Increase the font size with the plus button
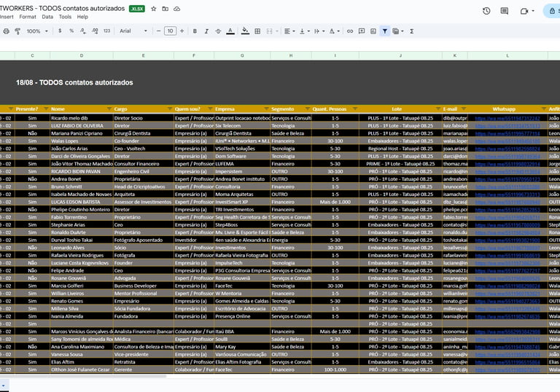The image size is (560, 392). [182, 31]
